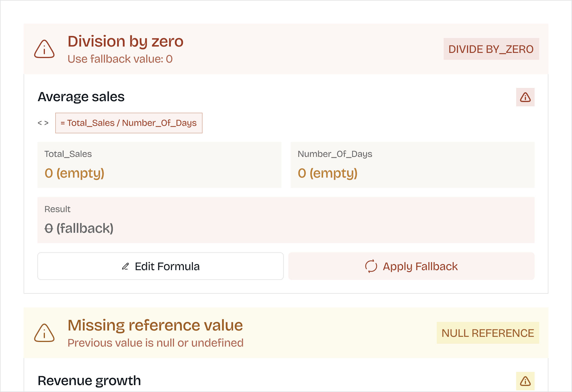
Task: Click the Result fallback value panel
Action: [286, 220]
